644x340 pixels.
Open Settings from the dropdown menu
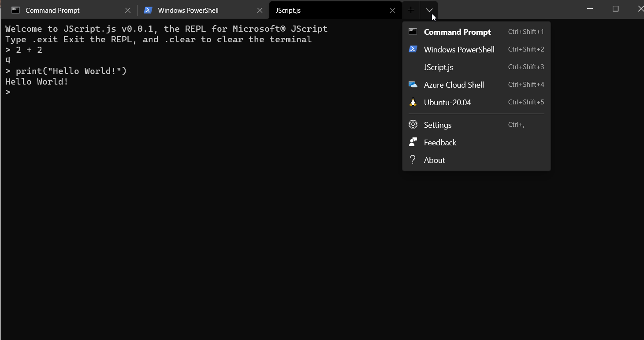(x=437, y=125)
